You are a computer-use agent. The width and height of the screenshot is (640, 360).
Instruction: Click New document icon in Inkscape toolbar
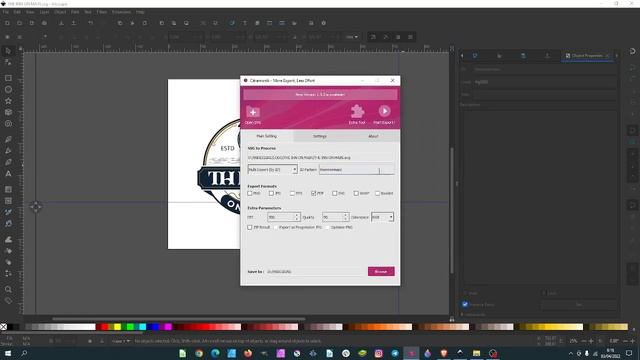(7, 23)
